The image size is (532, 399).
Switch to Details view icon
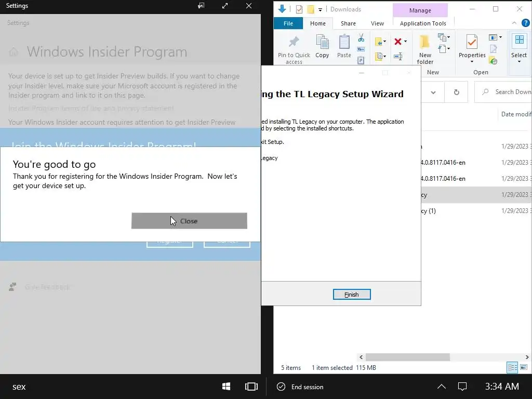tap(512, 367)
